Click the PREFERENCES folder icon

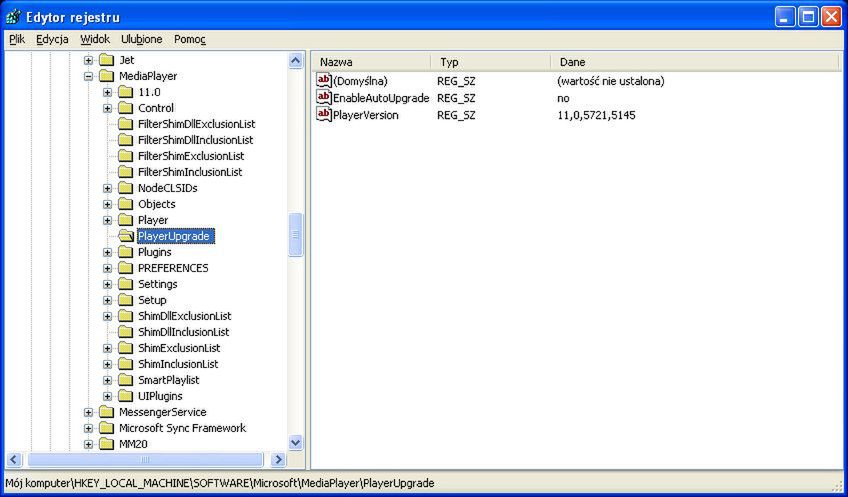click(125, 268)
